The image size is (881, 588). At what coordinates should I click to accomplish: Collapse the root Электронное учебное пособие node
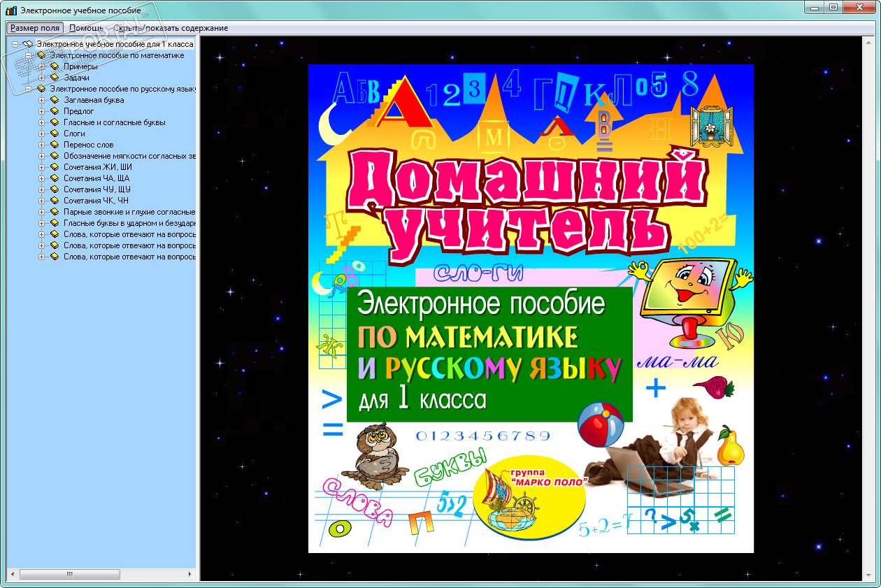15,44
